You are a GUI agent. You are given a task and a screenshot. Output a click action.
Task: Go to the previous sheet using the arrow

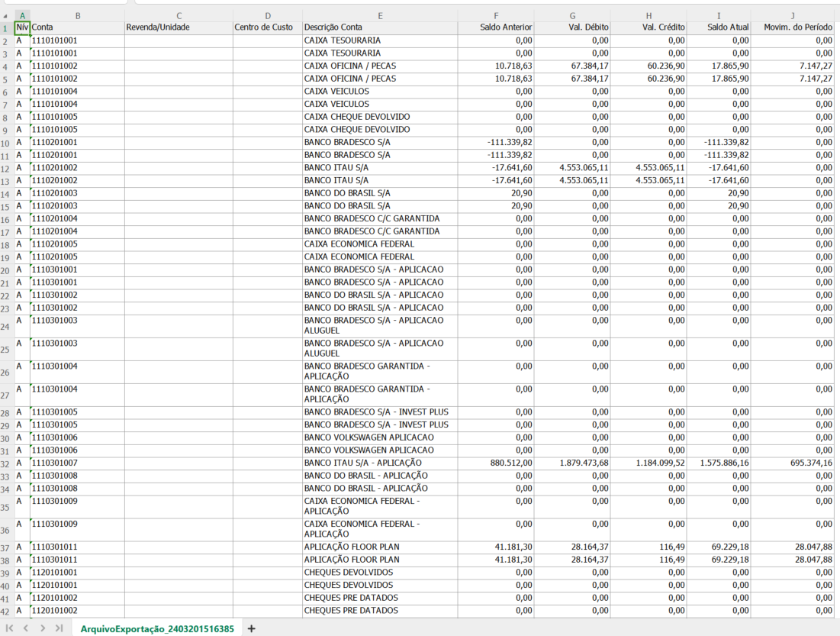[x=26, y=628]
